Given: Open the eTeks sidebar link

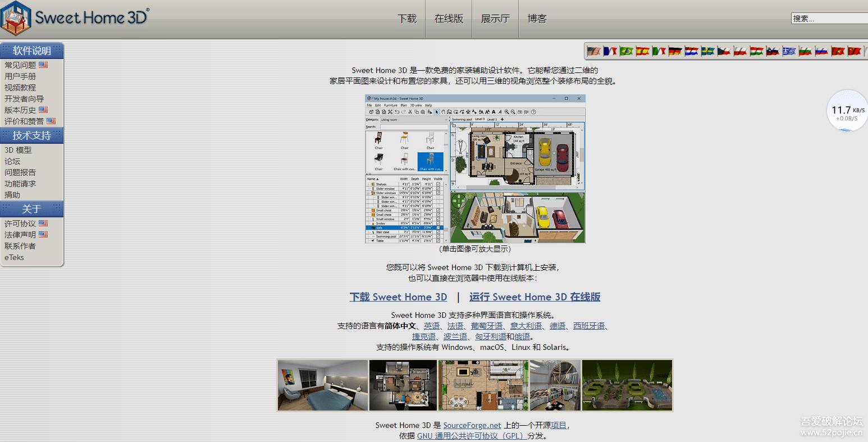Looking at the screenshot, I should [x=15, y=257].
